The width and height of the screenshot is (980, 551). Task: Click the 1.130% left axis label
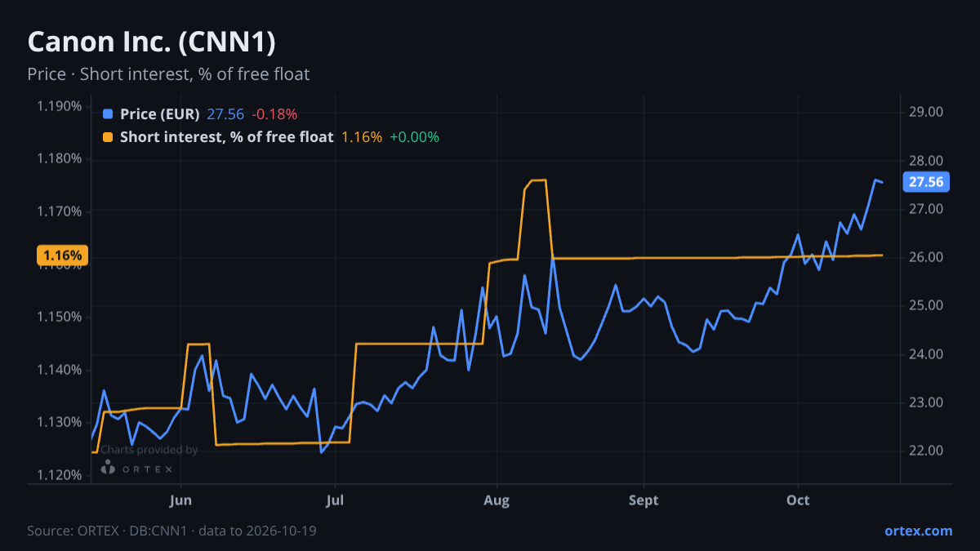(x=60, y=422)
